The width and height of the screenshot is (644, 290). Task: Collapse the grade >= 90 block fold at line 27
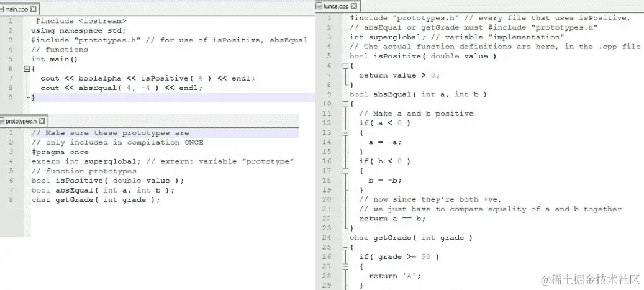tap(345, 266)
